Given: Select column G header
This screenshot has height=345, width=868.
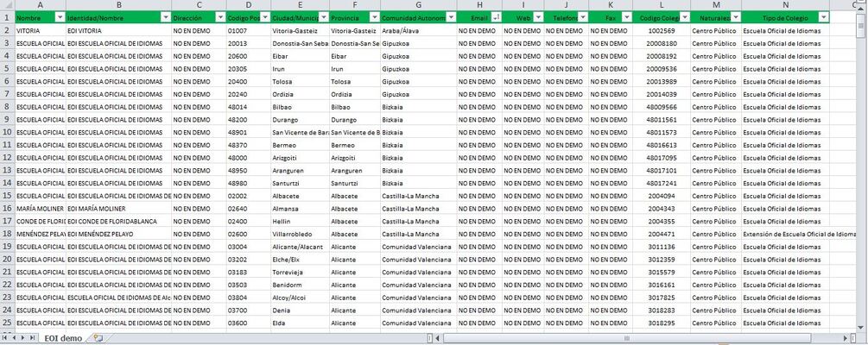Looking at the screenshot, I should 419,5.
